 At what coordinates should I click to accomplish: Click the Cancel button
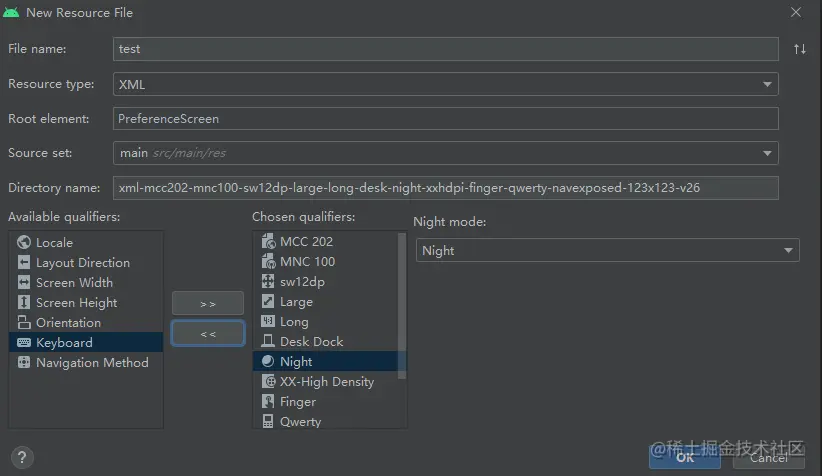tap(769, 458)
